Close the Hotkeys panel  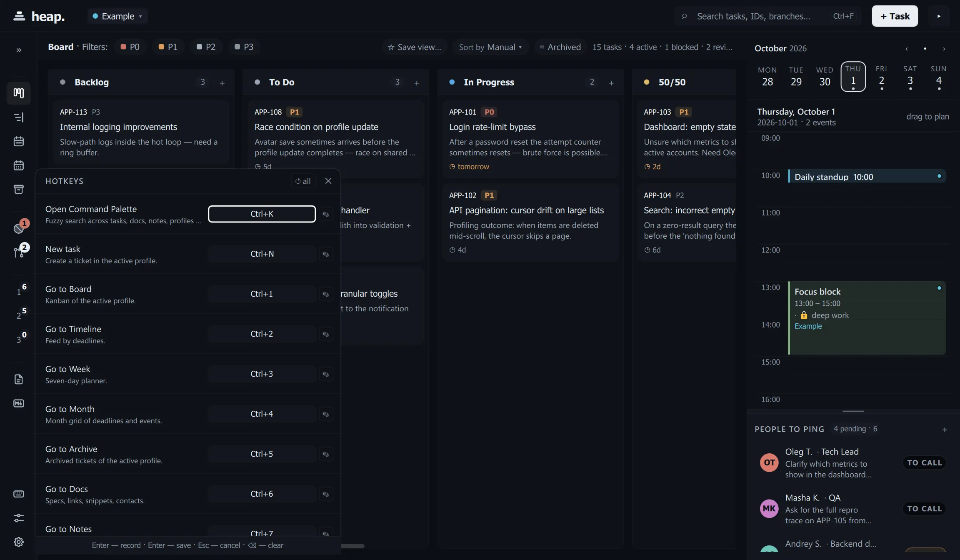click(x=328, y=181)
